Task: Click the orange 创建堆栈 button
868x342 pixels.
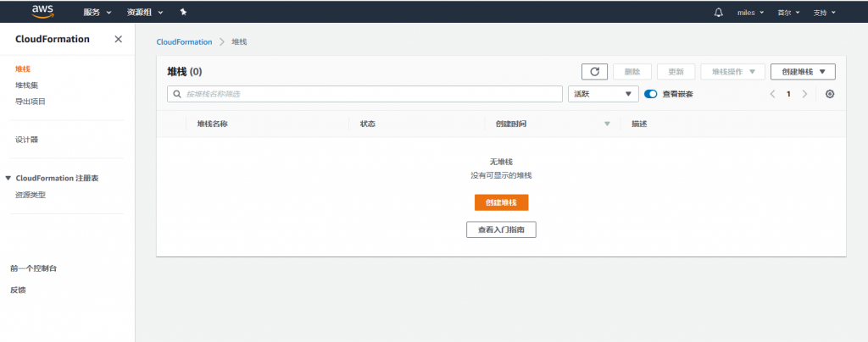Action: (x=502, y=202)
